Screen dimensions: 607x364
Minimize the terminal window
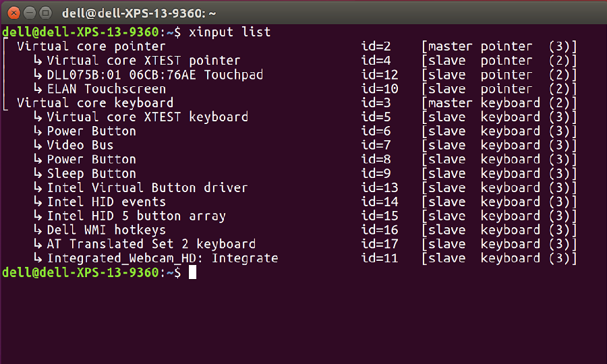30,12
